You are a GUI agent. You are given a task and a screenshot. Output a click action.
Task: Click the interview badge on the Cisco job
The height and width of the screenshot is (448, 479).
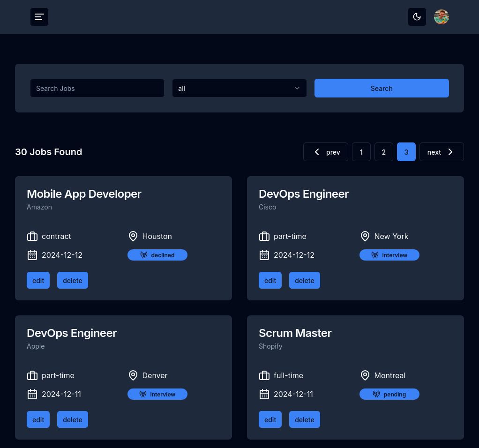(x=389, y=255)
